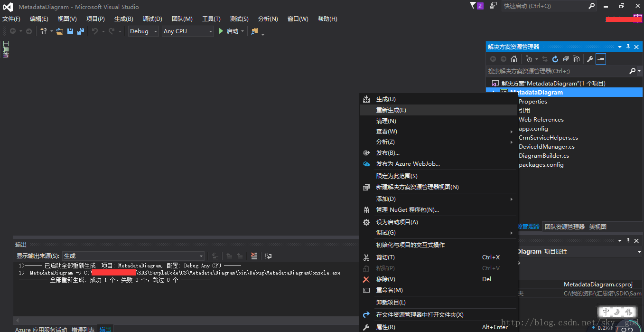Image resolution: width=644 pixels, height=332 pixels.
Task: Toggle word wrap in the Output panel
Action: [x=268, y=256]
